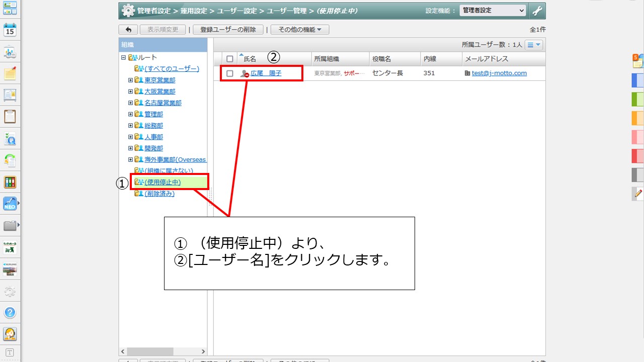644x362 pixels.
Task: Collapse the ルート tree node
Action: (123, 57)
